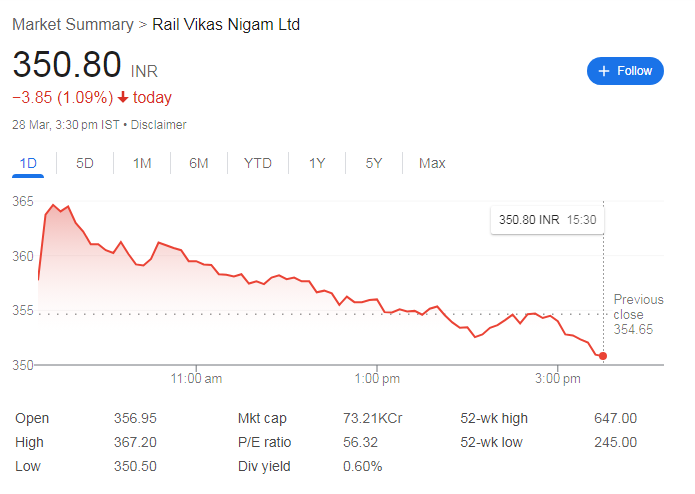Viewport: 695px width, 494px height.
Task: Select the YTD tab
Action: (x=258, y=163)
